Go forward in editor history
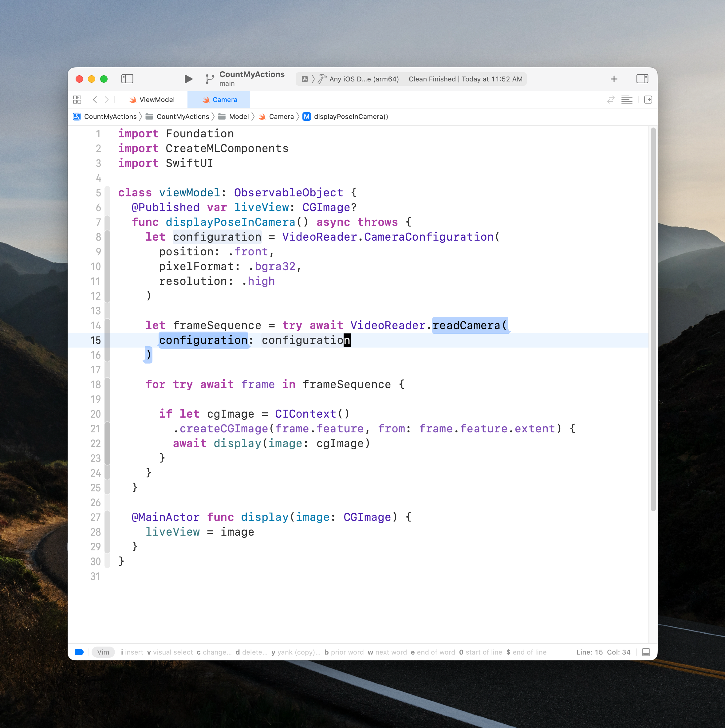Screen dimensions: 725x728 [x=107, y=100]
